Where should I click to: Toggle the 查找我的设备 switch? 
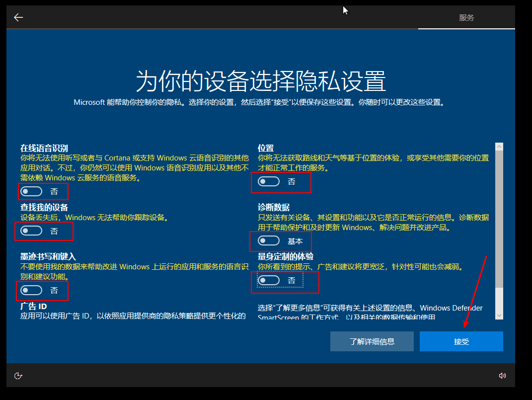(31, 231)
